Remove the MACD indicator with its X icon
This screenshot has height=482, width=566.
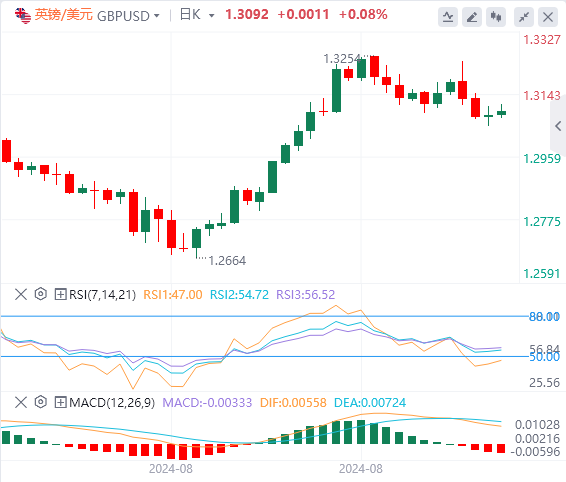[x=21, y=402]
